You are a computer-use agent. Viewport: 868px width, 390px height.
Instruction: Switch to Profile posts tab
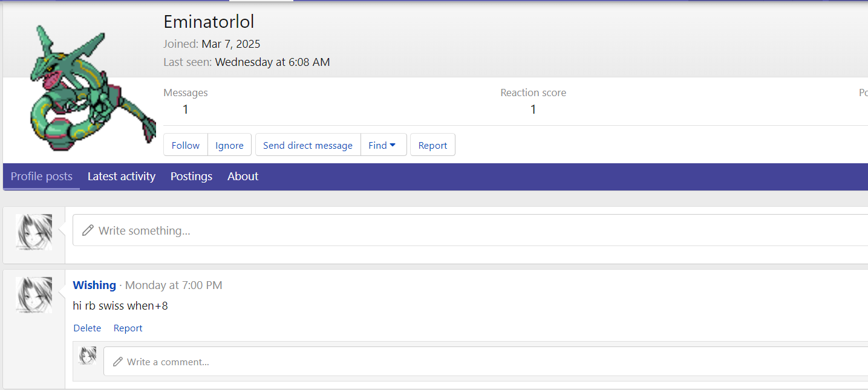(42, 177)
